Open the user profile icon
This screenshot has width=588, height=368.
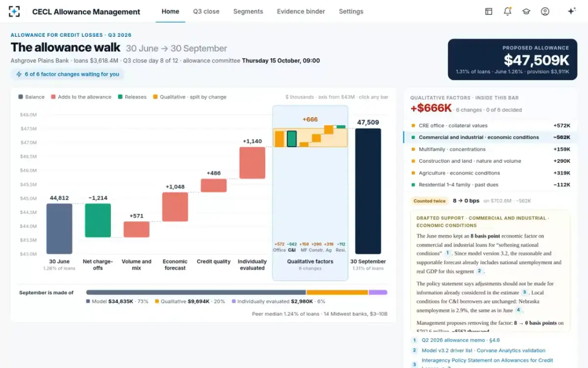tap(545, 11)
